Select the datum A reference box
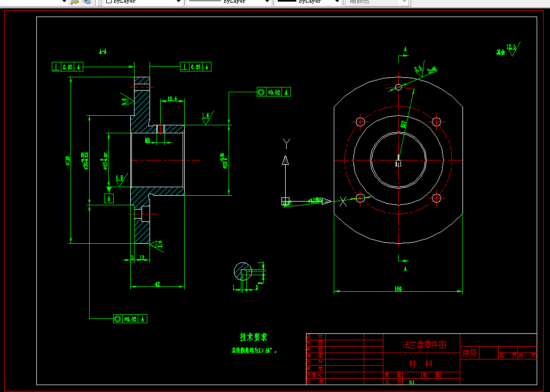Image resolution: width=550 pixels, height=392 pixels. tap(109, 198)
